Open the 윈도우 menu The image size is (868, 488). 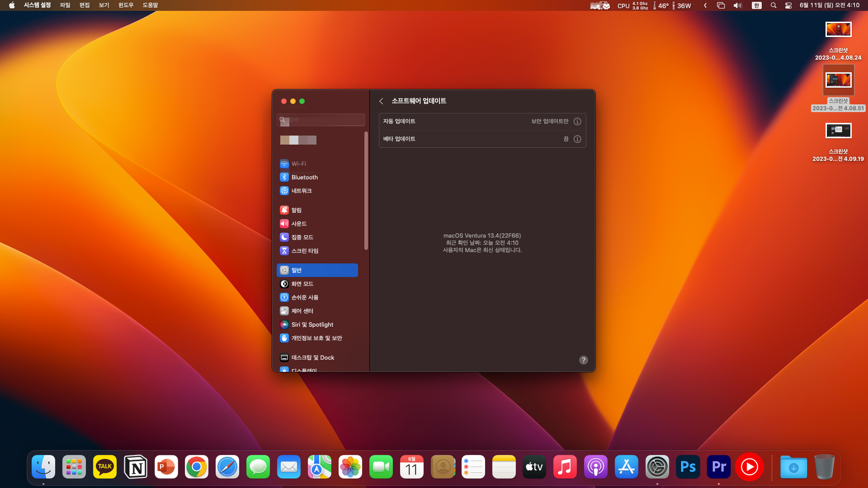coord(126,5)
